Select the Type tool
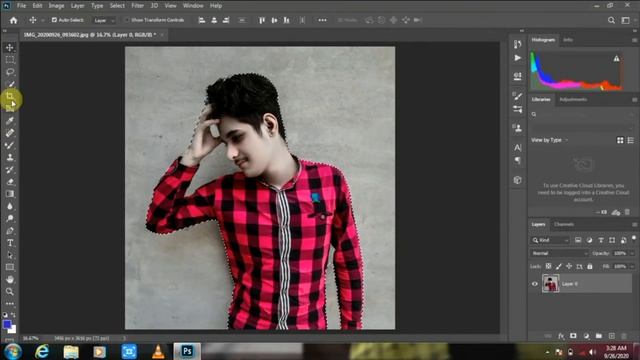This screenshot has height=360, width=640. [x=10, y=243]
